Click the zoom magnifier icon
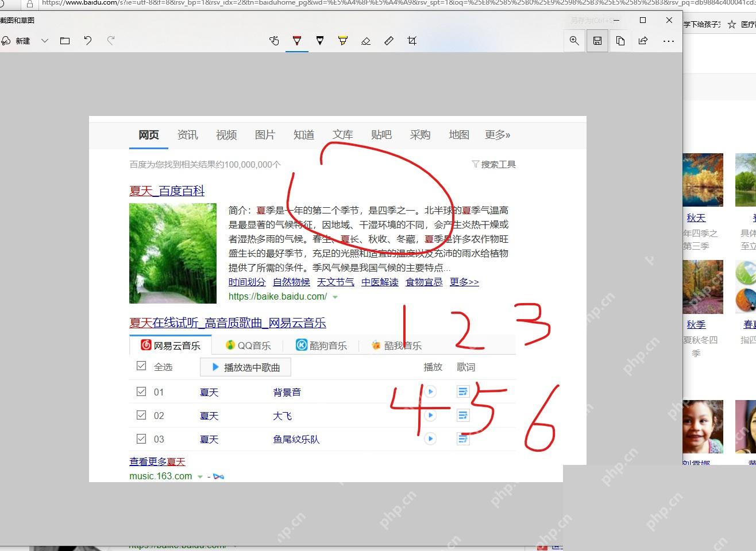Image resolution: width=756 pixels, height=551 pixels. 574,41
